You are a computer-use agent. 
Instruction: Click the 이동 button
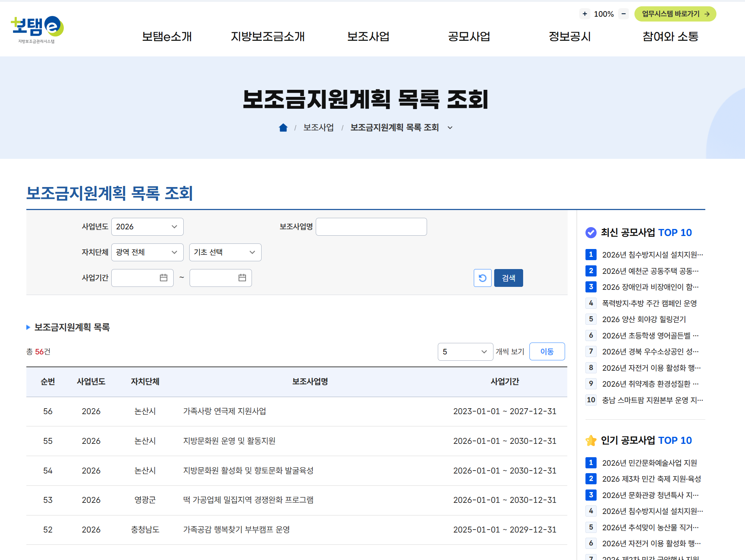point(547,351)
